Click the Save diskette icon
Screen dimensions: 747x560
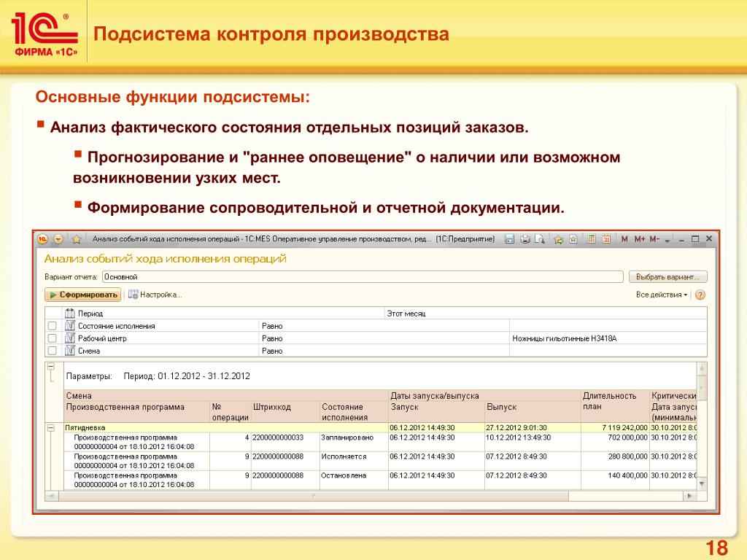point(509,239)
